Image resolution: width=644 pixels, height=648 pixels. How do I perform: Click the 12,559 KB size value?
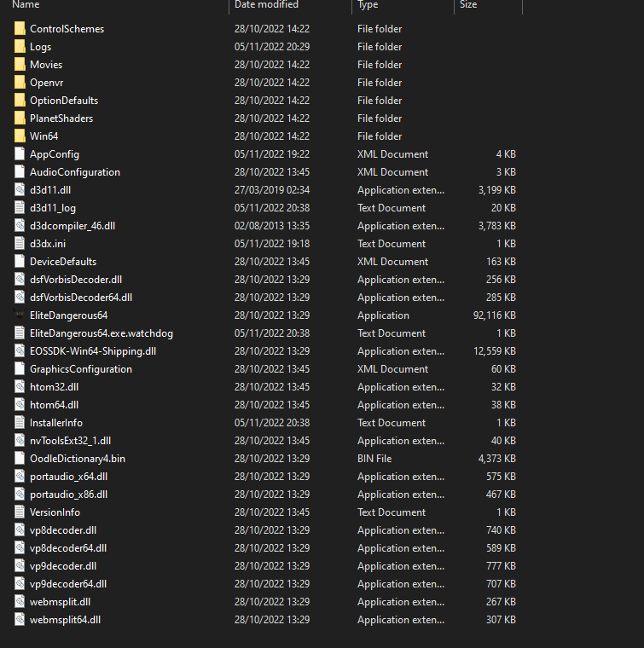point(495,351)
